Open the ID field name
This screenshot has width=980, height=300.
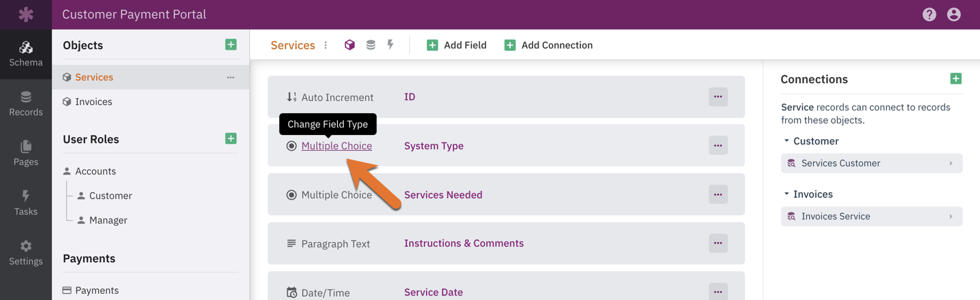coord(409,97)
